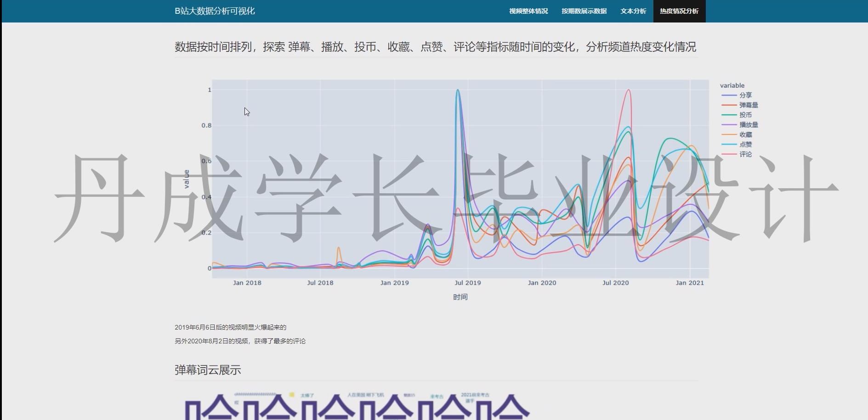Select the highlighted 热度情况分析 tab
868x420 pixels.
click(678, 11)
